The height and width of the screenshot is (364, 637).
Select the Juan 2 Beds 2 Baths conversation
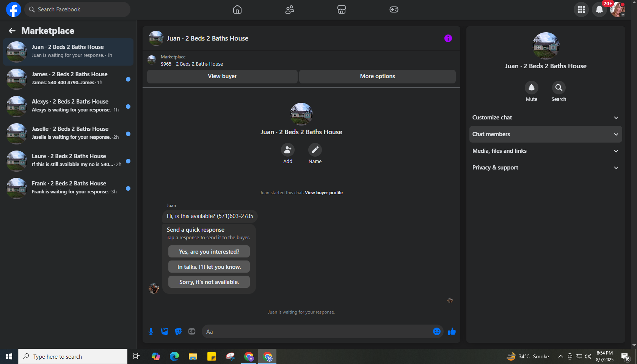pyautogui.click(x=68, y=52)
